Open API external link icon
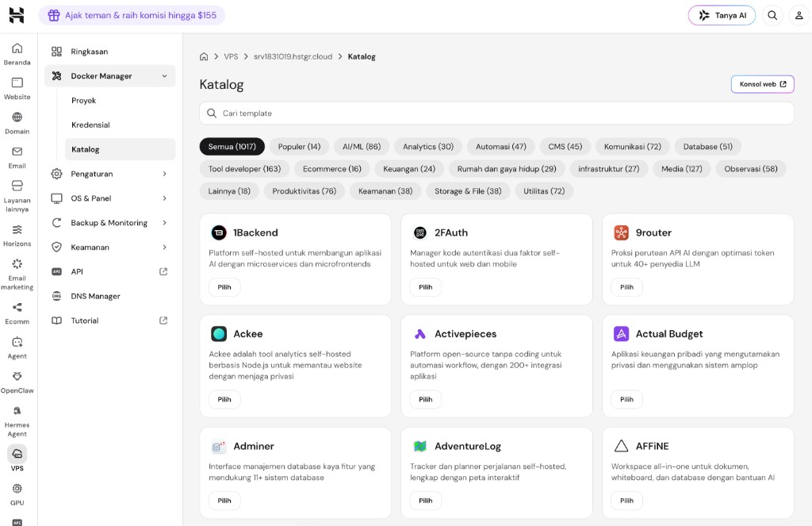 click(163, 271)
